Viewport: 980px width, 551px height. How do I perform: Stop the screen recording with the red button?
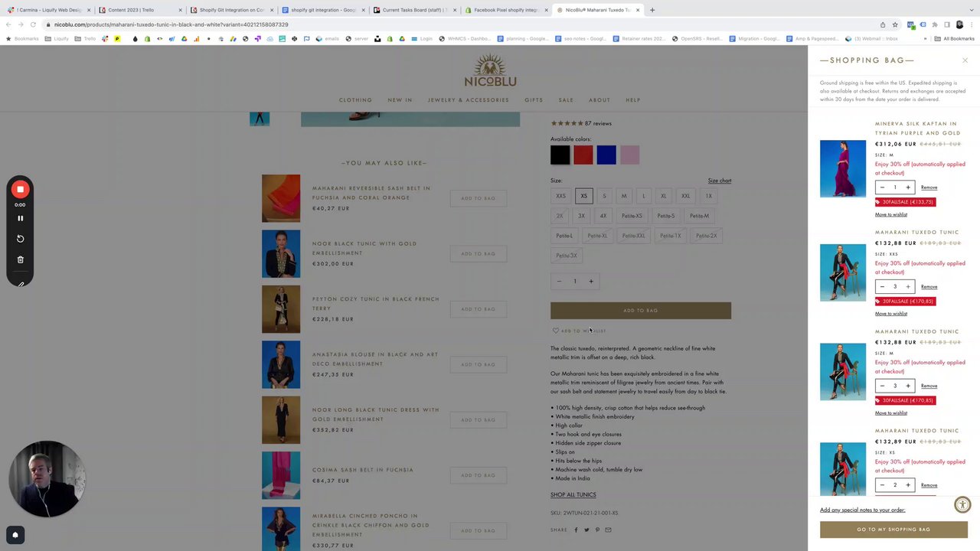20,189
